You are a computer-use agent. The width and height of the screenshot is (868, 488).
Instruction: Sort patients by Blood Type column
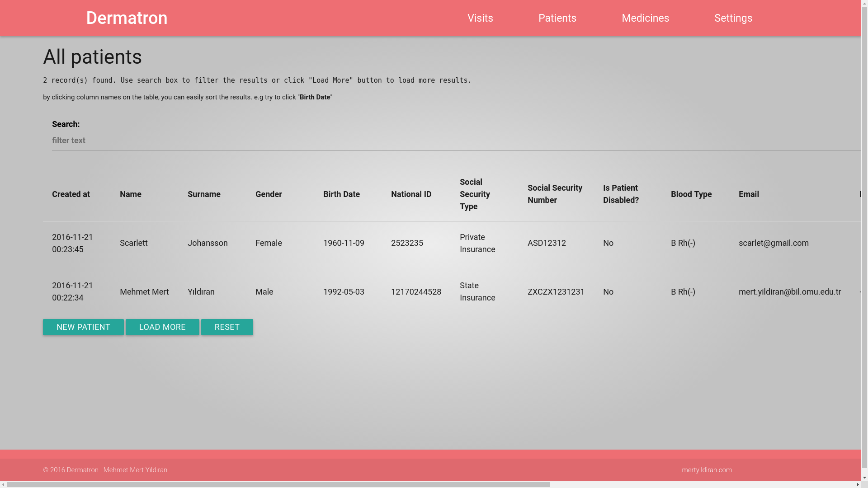point(691,194)
